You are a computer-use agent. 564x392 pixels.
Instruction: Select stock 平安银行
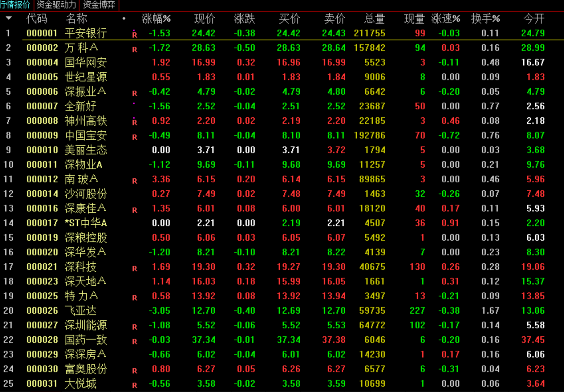tap(86, 33)
